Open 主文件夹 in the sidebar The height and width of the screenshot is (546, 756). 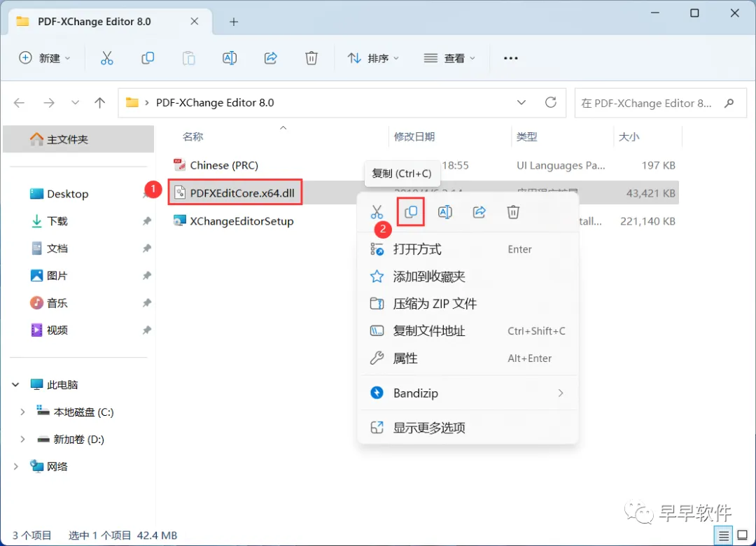coord(78,139)
